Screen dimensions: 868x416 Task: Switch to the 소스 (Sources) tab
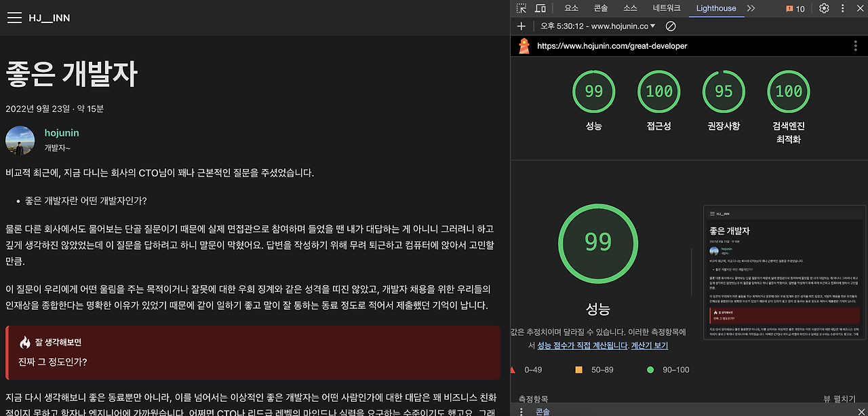tap(631, 8)
